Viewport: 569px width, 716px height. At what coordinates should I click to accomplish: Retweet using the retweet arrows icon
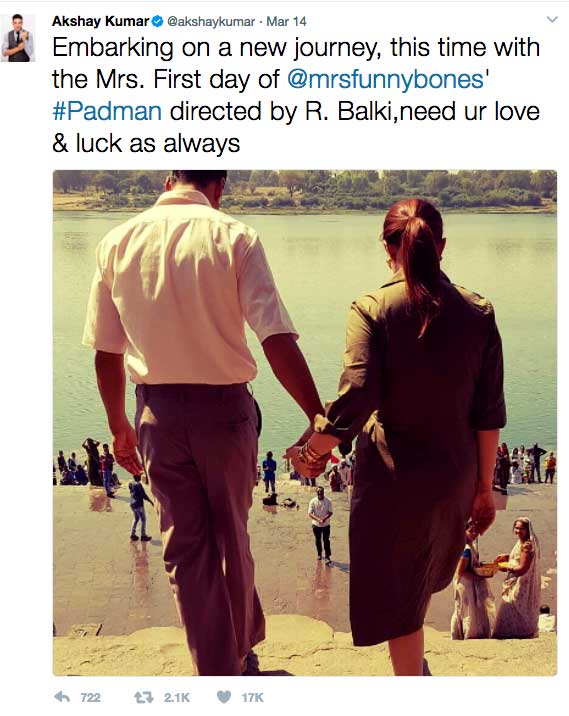click(x=143, y=697)
